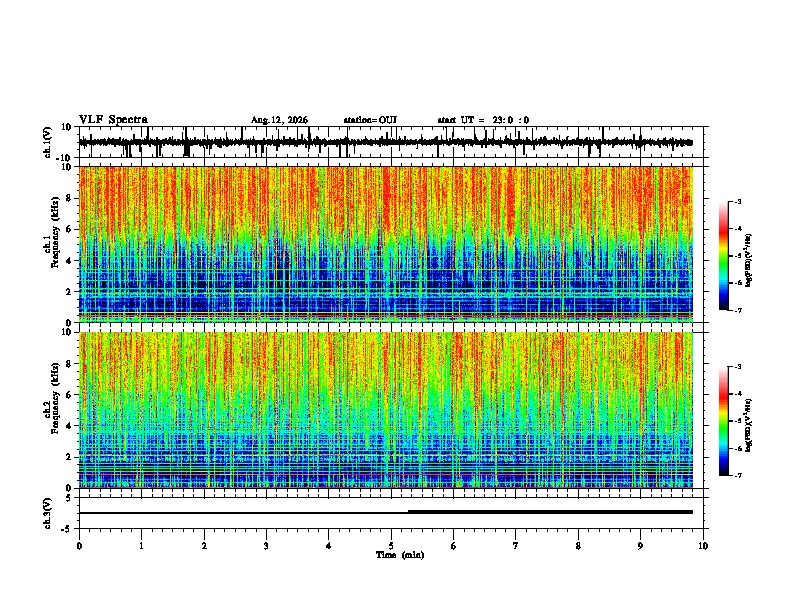Select the date 'Aug.12, 2026' in header

(279, 120)
